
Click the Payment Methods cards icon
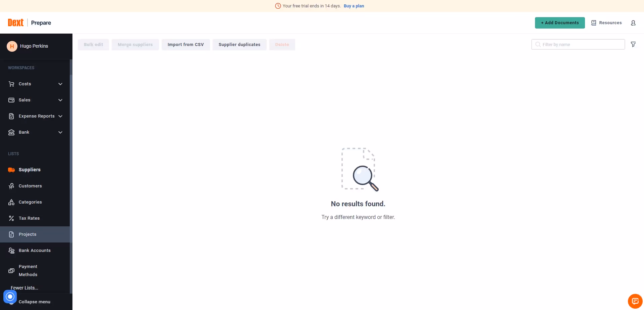click(x=11, y=271)
